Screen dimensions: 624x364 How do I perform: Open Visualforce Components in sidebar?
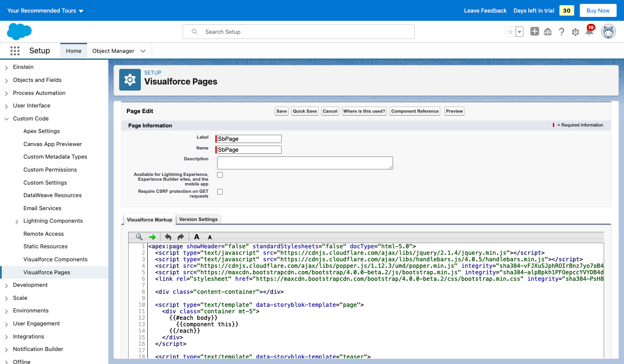click(x=55, y=260)
